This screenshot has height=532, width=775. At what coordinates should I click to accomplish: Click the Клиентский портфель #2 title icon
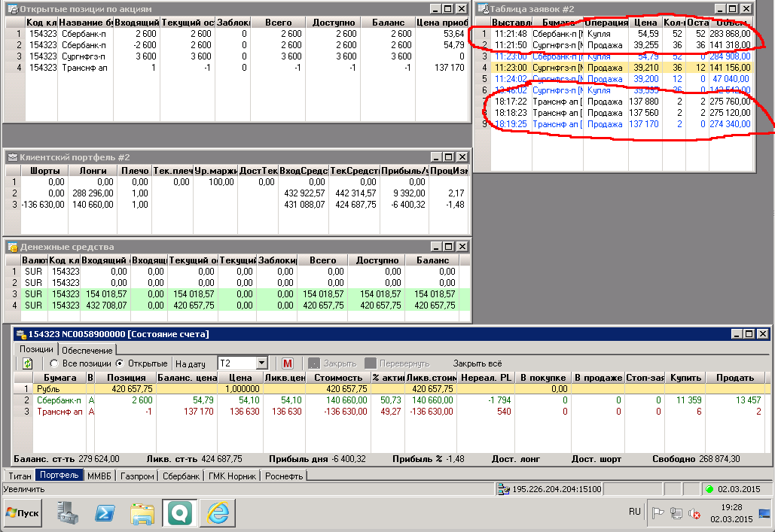click(13, 157)
